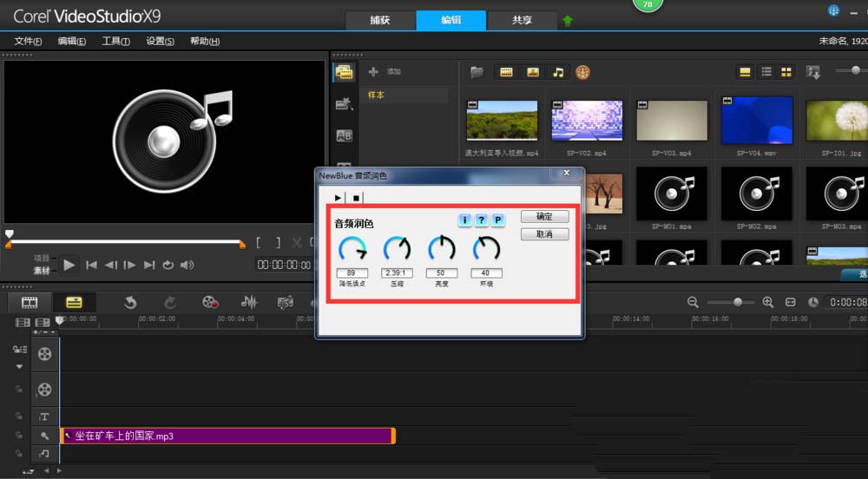
Task: Open the 文件 (File) menu
Action: [28, 42]
